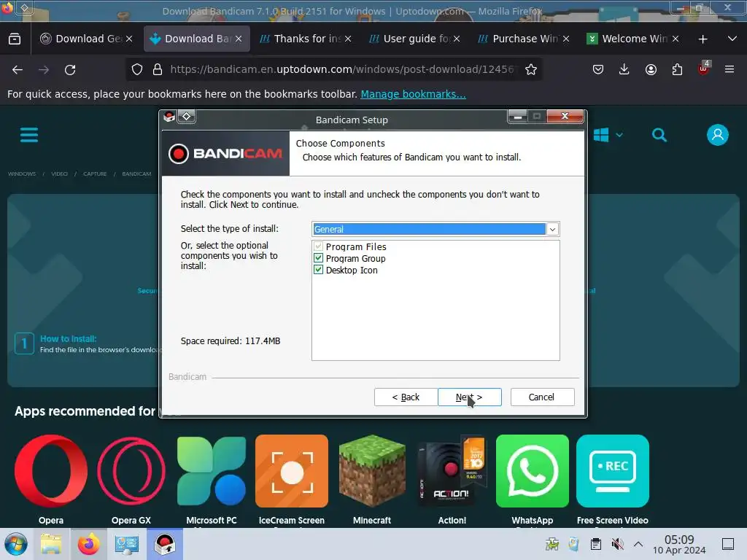Open a new Firefox tab
747x560 pixels.
coord(703,39)
